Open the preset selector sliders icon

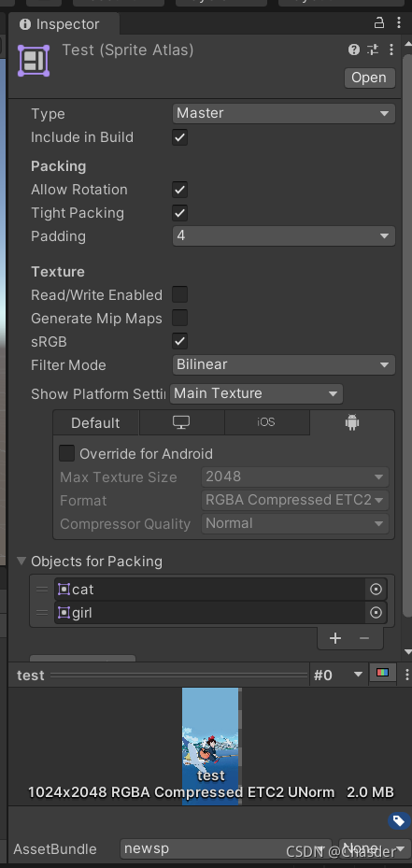click(373, 50)
